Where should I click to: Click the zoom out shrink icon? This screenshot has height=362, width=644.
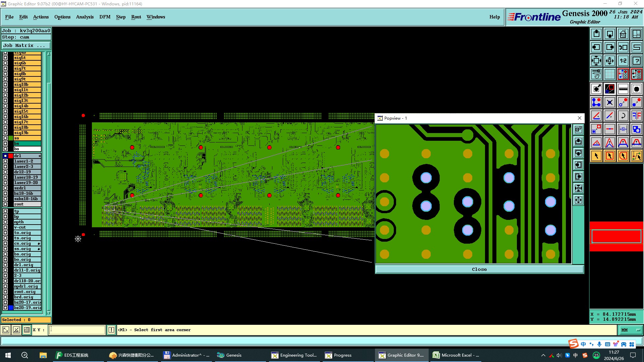coord(610,61)
